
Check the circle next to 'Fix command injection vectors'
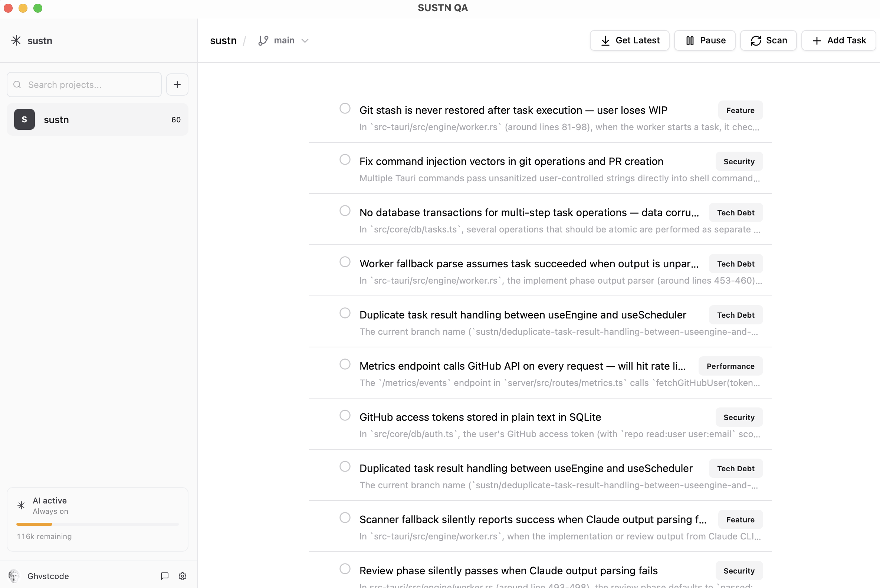pos(345,159)
